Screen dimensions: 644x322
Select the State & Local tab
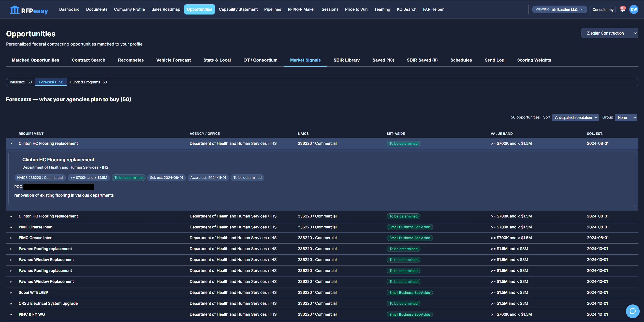pyautogui.click(x=217, y=60)
